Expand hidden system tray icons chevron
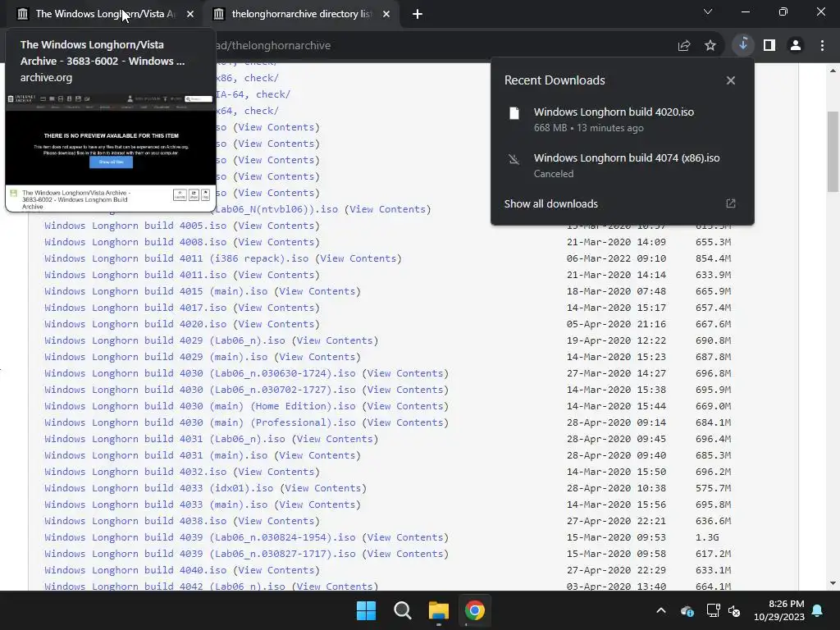The height and width of the screenshot is (630, 840). pos(661,610)
